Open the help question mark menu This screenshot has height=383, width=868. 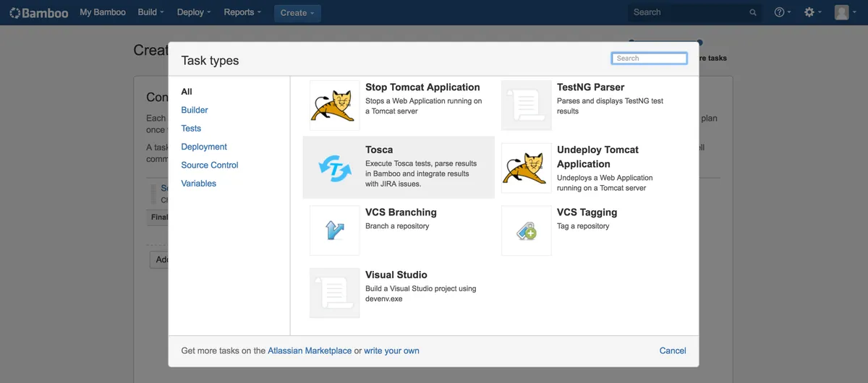[783, 12]
